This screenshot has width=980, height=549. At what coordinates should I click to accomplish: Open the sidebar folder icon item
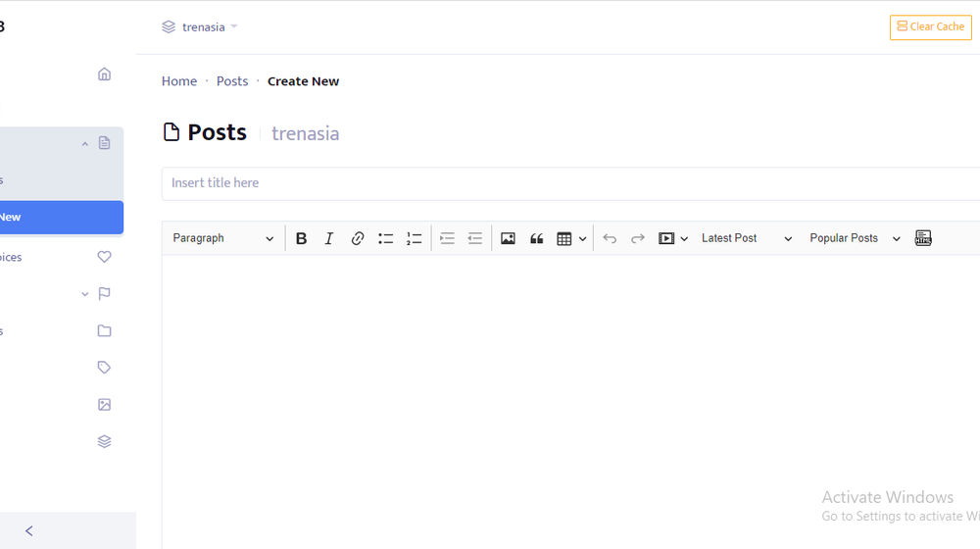click(x=105, y=330)
